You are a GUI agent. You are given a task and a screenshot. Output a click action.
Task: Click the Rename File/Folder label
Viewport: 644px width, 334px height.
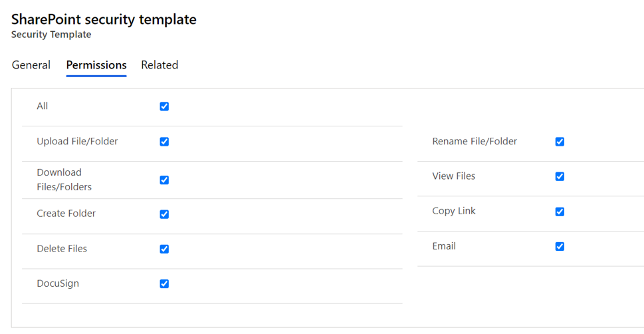tap(475, 141)
